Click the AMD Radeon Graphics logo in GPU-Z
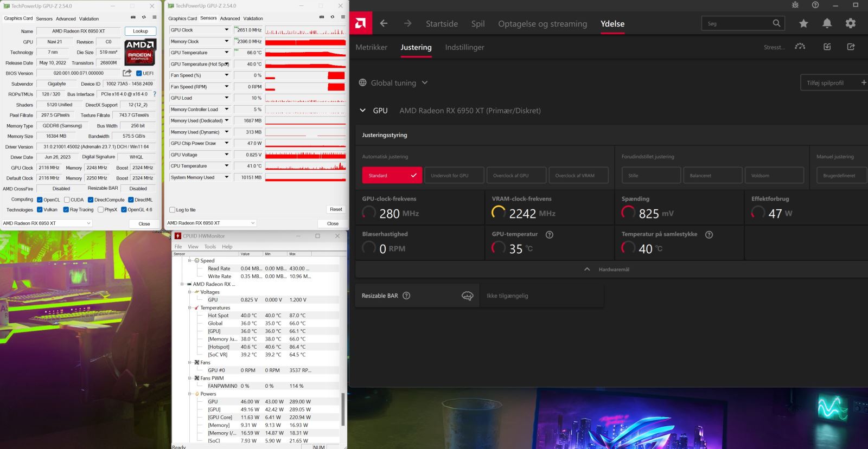The image size is (868, 449). click(x=141, y=52)
